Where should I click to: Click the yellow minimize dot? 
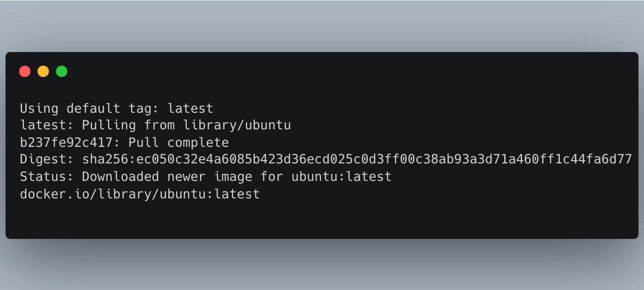43,71
